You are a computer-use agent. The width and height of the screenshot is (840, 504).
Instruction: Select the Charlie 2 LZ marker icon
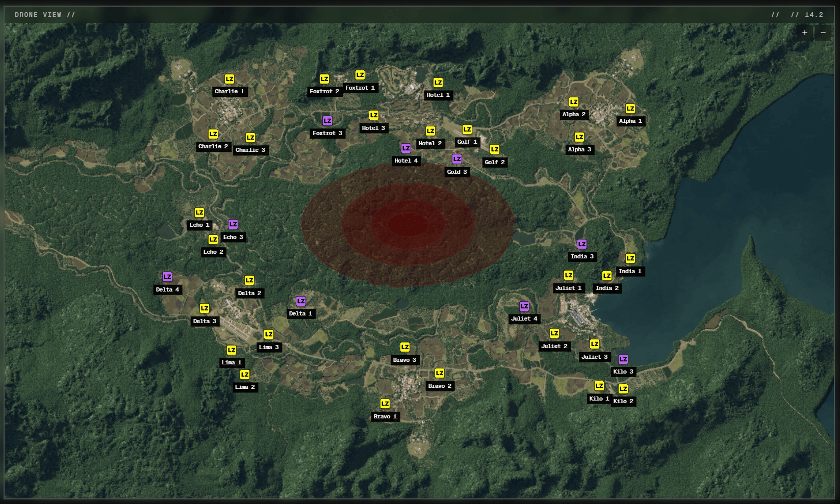click(213, 134)
